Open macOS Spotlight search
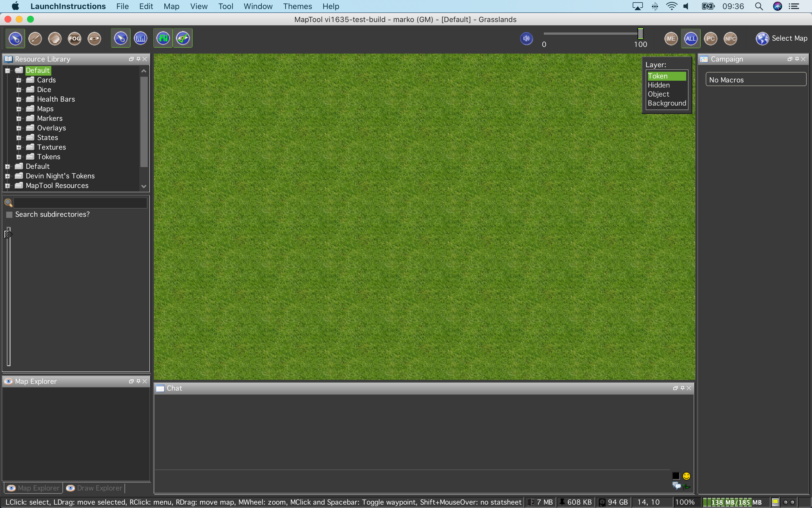This screenshot has width=812, height=508. pos(759,6)
